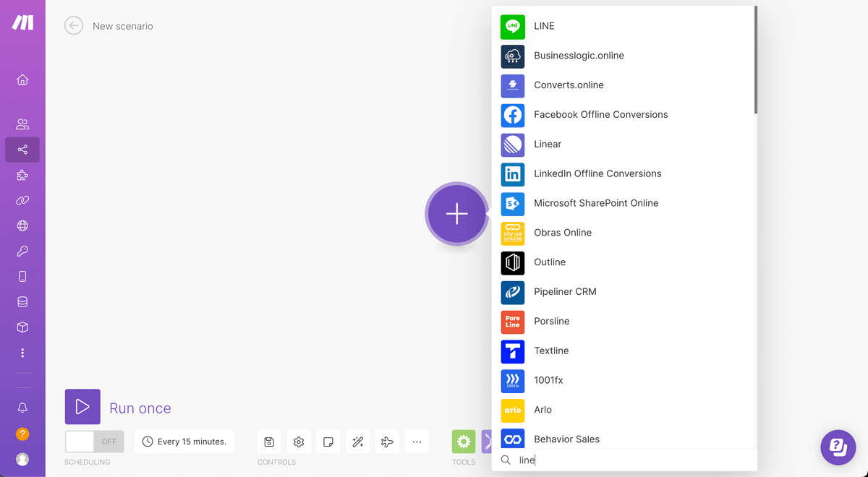Click the Make logo in sidebar
The width and height of the screenshot is (868, 477).
(x=22, y=22)
